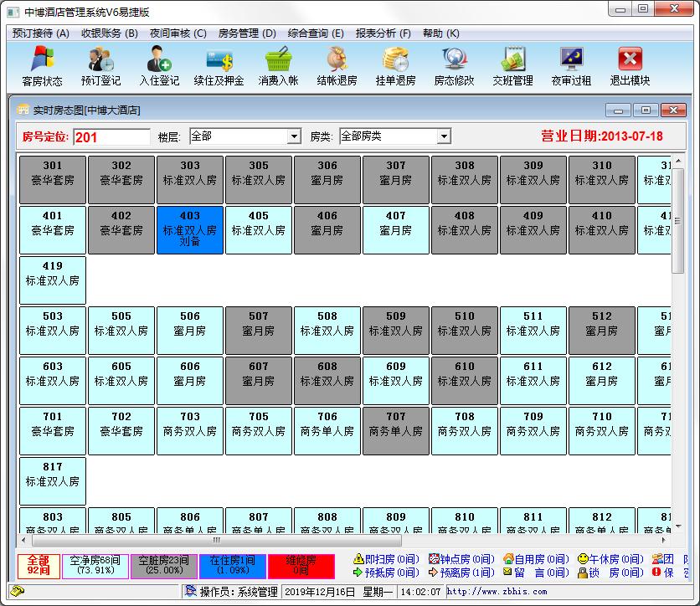The height and width of the screenshot is (606, 700).
Task: Click the 实时房态图 window title icon
Action: (x=23, y=110)
